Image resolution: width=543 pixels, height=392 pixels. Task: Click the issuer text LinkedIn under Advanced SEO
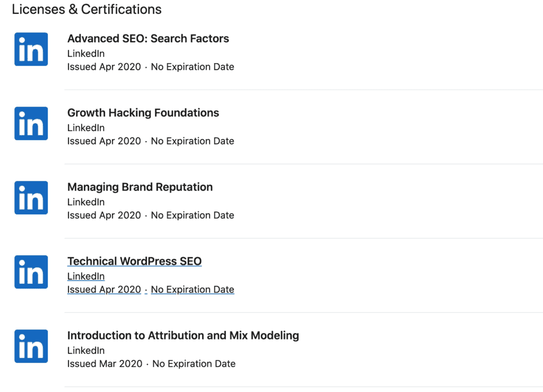(x=85, y=54)
